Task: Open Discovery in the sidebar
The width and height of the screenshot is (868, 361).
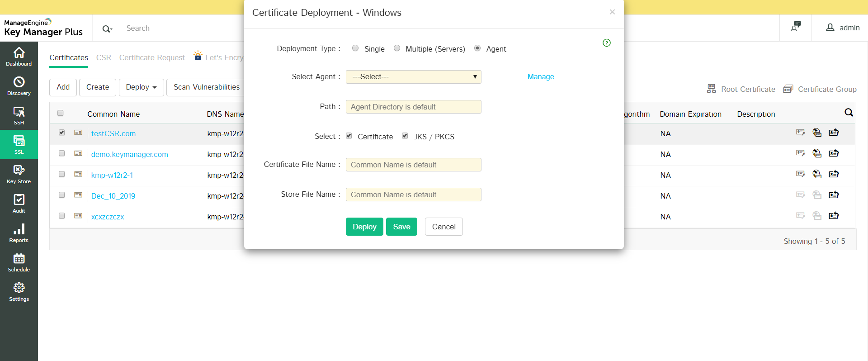Action: point(19,86)
